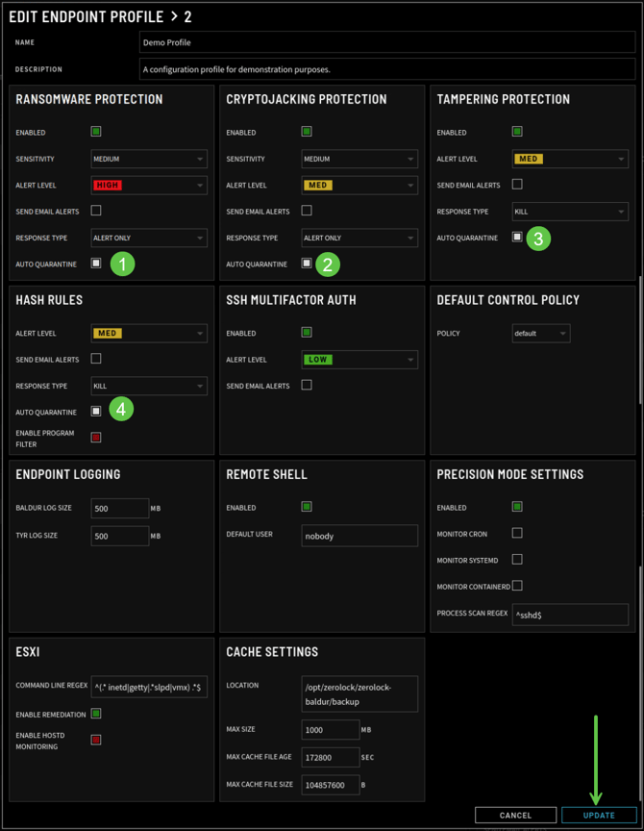Click the Cancel button
This screenshot has height=831, width=644.
(515, 815)
